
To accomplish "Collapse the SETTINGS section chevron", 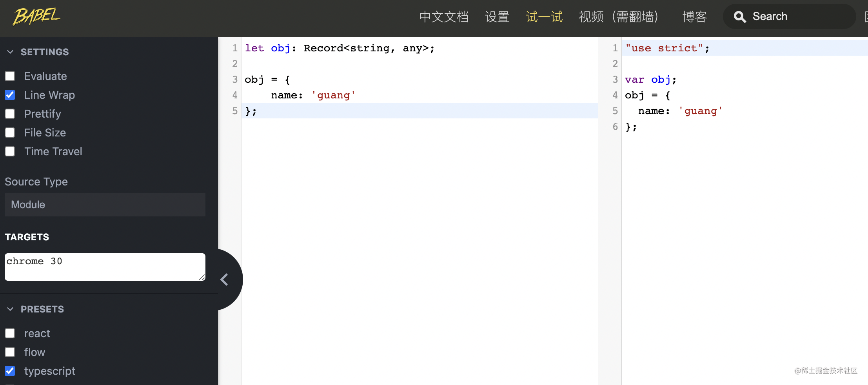I will click(10, 52).
